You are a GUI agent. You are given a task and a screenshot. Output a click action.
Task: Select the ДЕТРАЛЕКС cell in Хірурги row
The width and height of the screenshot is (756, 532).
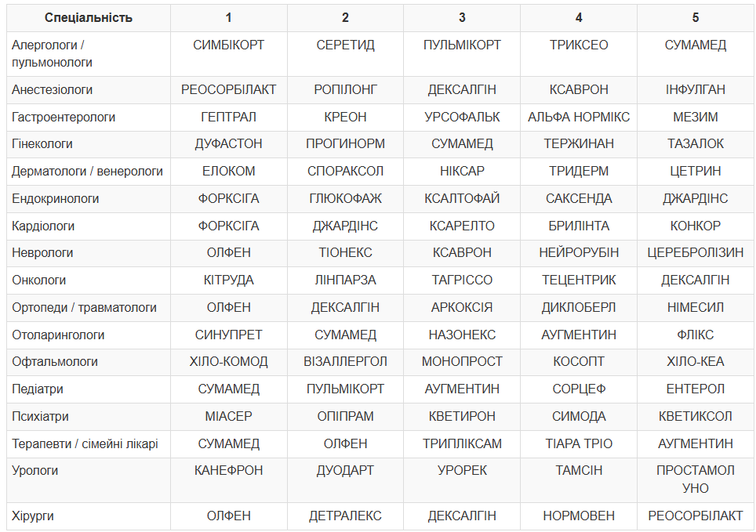pyautogui.click(x=345, y=516)
